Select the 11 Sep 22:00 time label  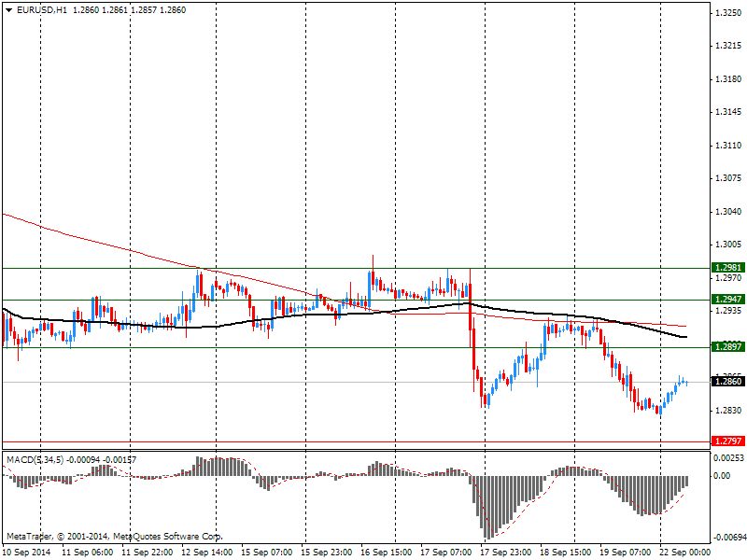coord(148,553)
